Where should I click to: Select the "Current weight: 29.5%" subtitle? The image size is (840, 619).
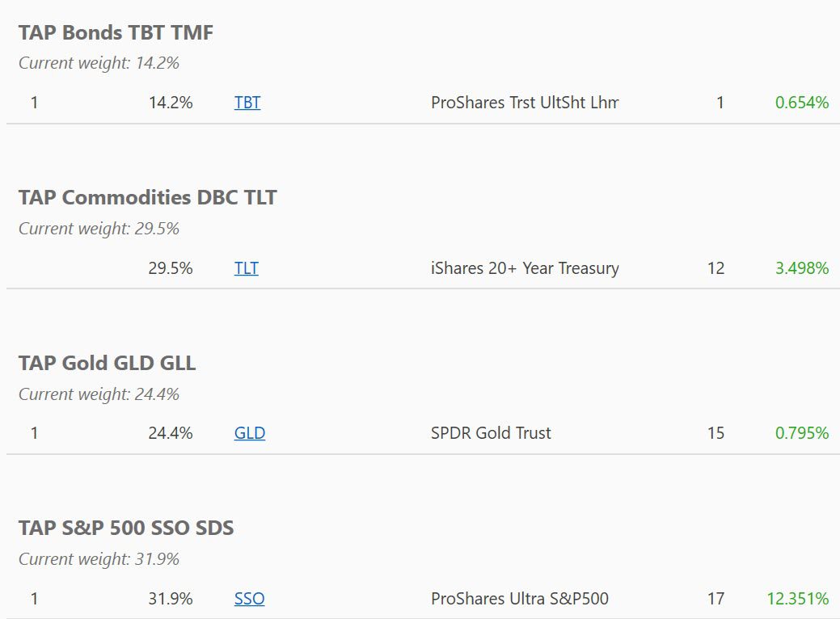coord(99,229)
